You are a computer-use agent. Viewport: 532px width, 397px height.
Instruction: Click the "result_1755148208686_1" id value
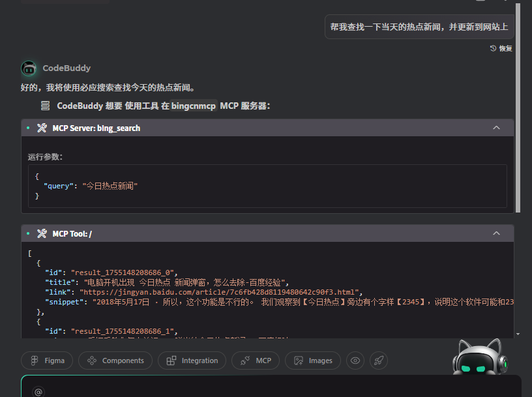(x=123, y=331)
